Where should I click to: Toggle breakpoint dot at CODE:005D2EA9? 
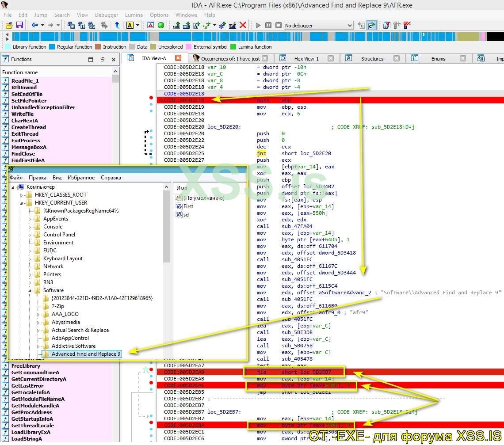click(151, 369)
